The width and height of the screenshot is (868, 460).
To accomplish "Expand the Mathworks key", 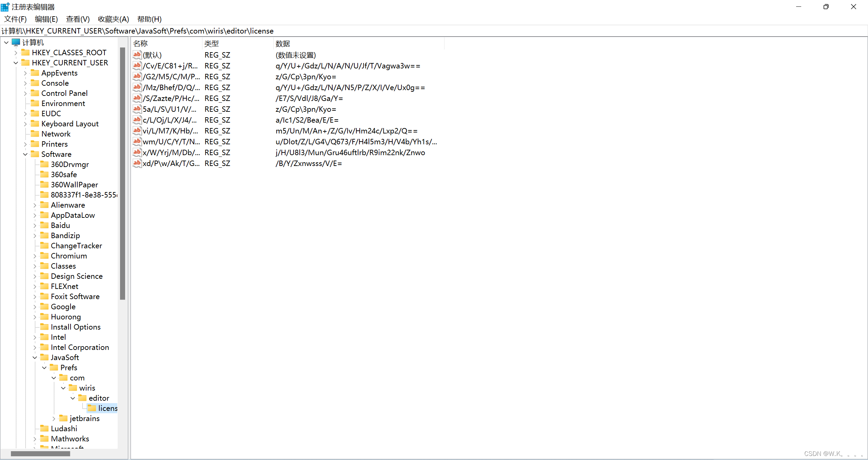I will [x=35, y=439].
